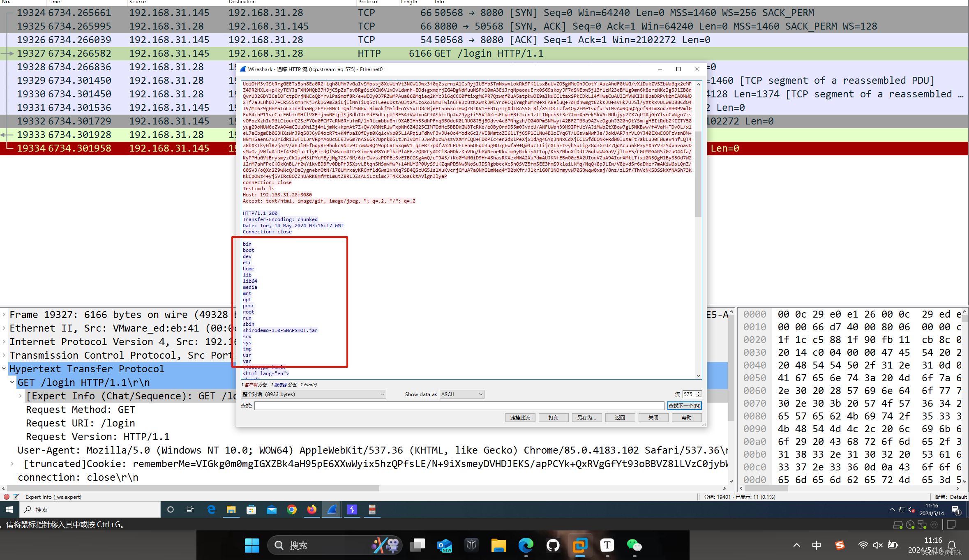The image size is (969, 560).
Task: Open host File Explorer folder icon
Action: click(x=498, y=545)
